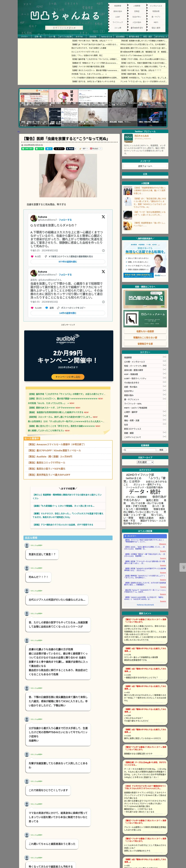Expand the 性格・パーソナリティ障害 category

[164, 365]
